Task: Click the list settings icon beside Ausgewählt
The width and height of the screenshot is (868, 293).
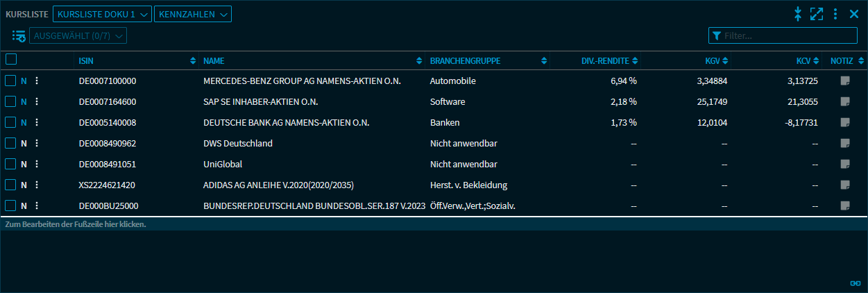Action: pos(19,35)
